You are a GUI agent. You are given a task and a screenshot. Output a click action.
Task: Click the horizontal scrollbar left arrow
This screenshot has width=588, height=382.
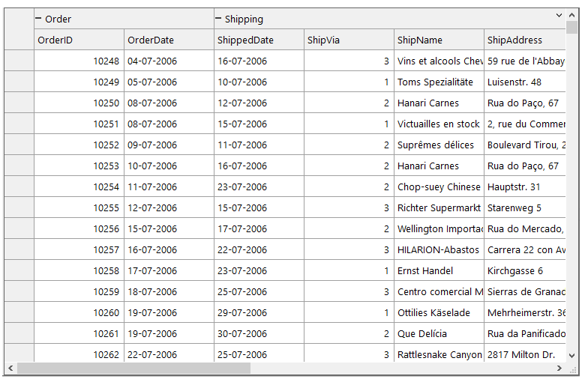click(10, 369)
